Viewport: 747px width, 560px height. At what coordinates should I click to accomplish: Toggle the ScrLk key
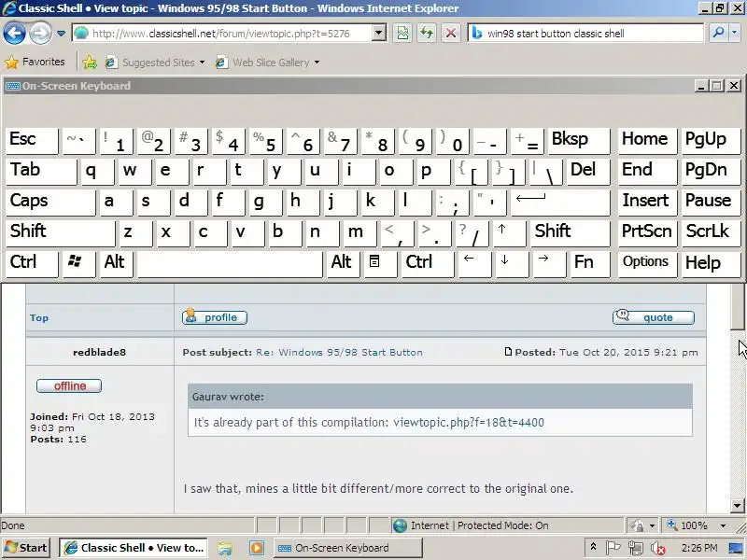(711, 233)
